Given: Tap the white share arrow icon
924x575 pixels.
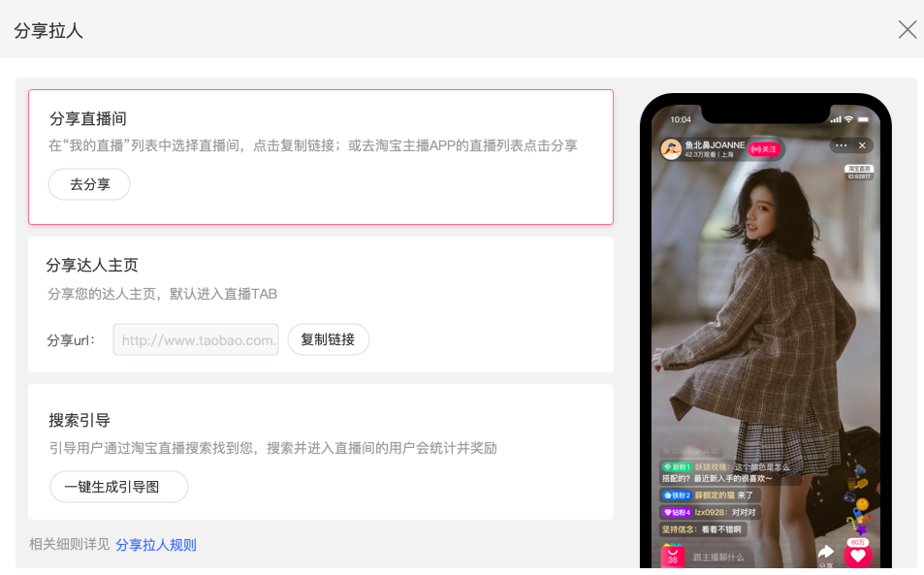Looking at the screenshot, I should [x=826, y=553].
